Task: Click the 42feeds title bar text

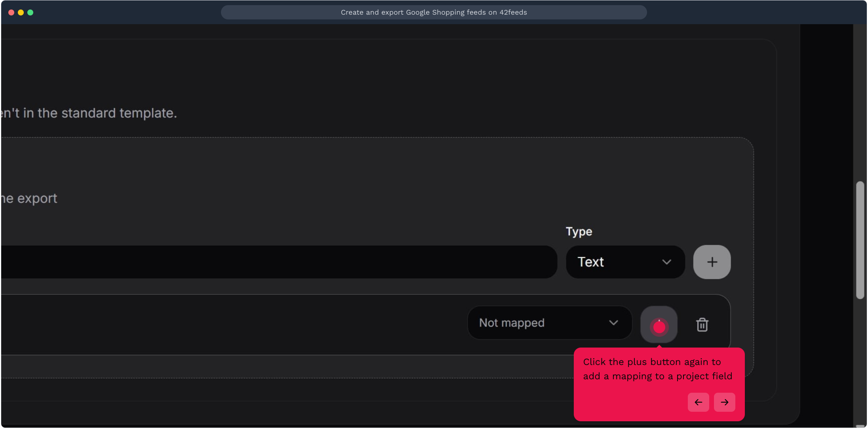Action: 434,12
